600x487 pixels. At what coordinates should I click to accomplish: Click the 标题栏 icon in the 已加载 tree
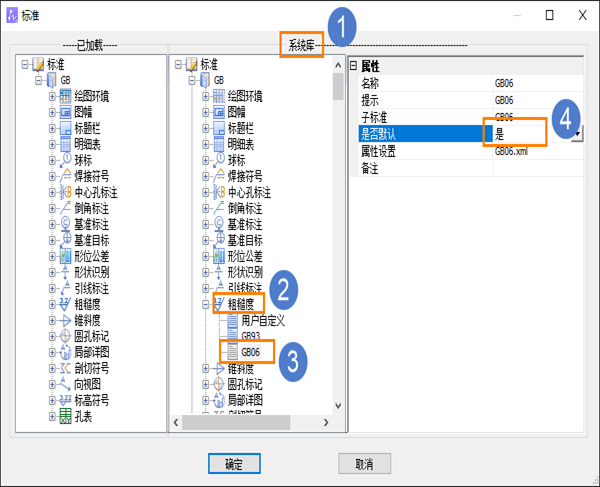coord(65,128)
